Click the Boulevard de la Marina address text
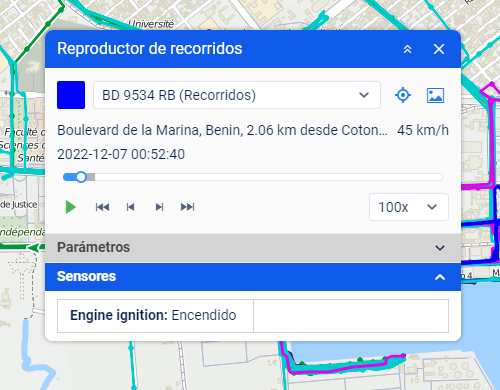This screenshot has height=390, width=500. [x=222, y=130]
